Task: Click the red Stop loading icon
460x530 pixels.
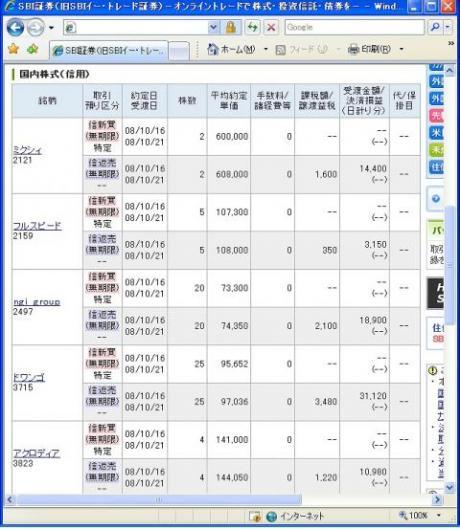Action: 271,27
